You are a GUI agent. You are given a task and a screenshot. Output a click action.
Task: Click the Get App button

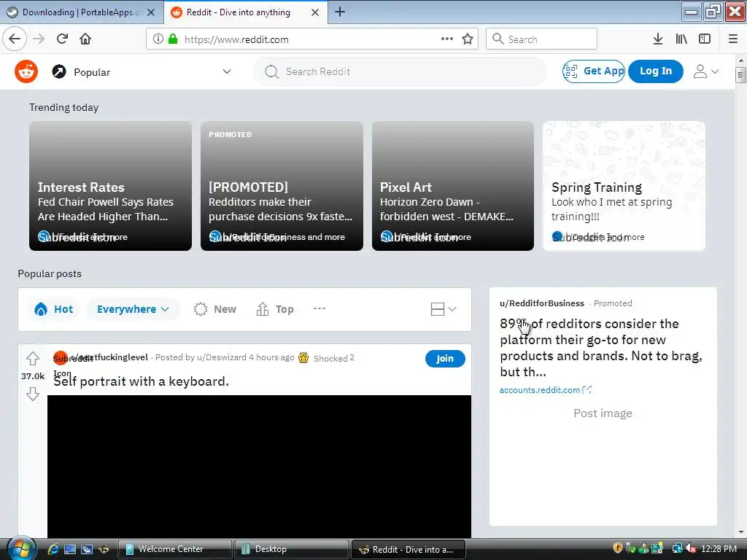pos(594,71)
